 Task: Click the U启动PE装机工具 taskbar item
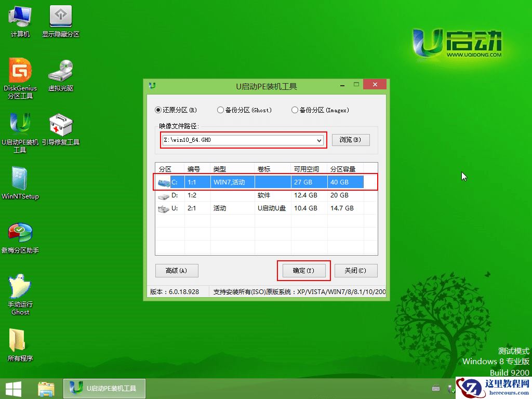pos(104,388)
